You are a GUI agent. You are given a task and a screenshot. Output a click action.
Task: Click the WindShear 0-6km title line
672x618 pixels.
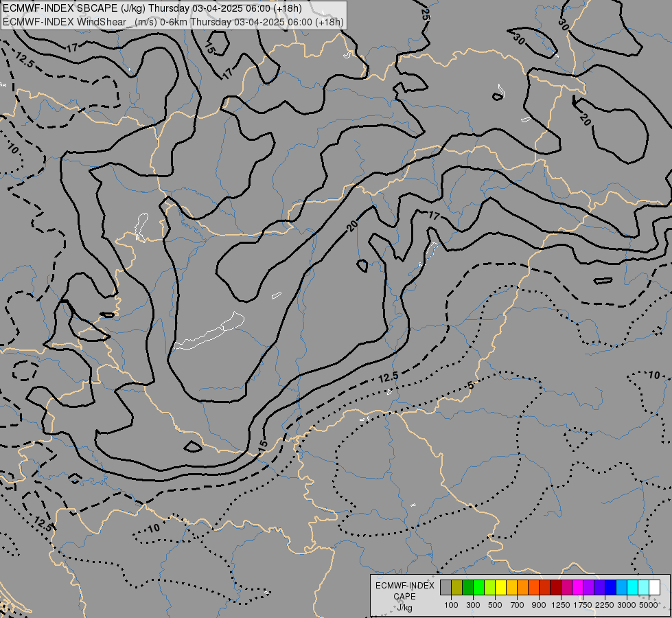tap(173, 22)
